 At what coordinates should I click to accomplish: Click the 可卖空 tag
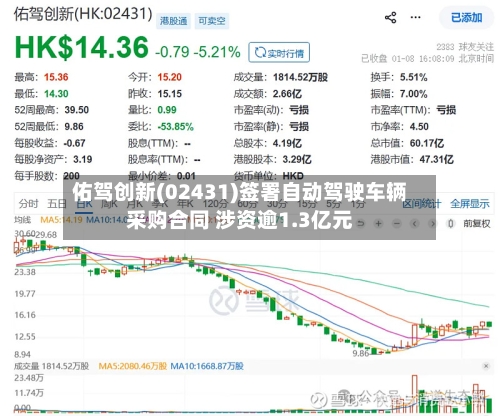(212, 21)
